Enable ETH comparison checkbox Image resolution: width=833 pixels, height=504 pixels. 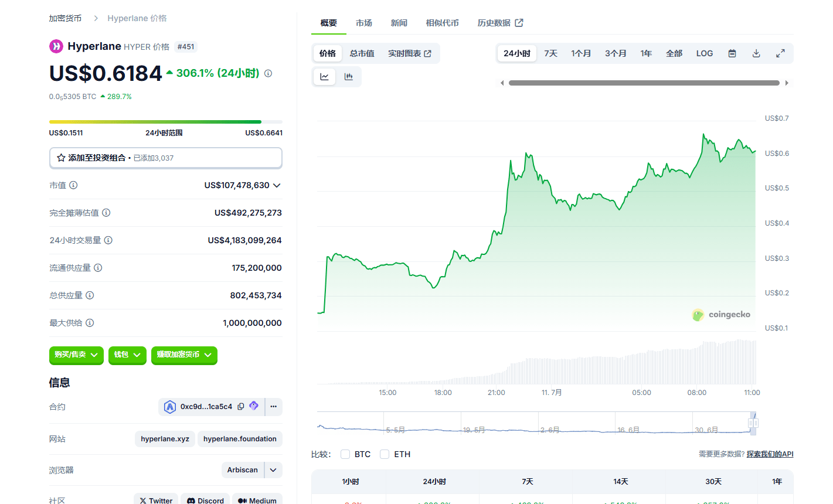(385, 454)
